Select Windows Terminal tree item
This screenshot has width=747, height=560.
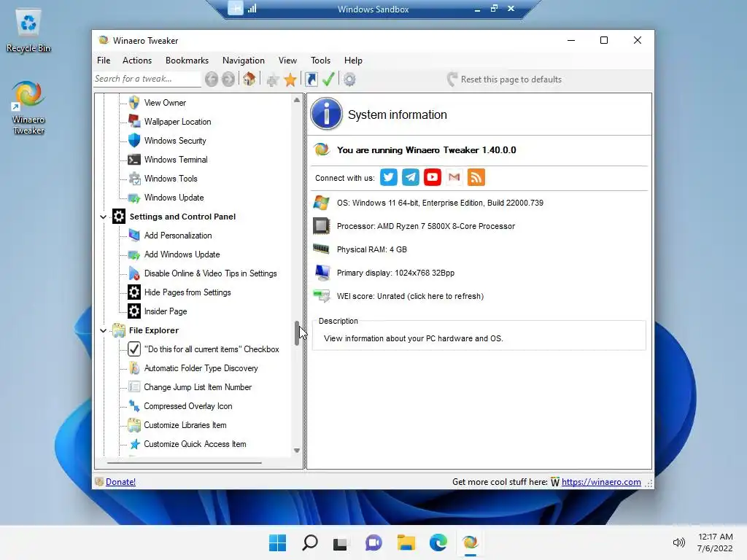pos(176,160)
